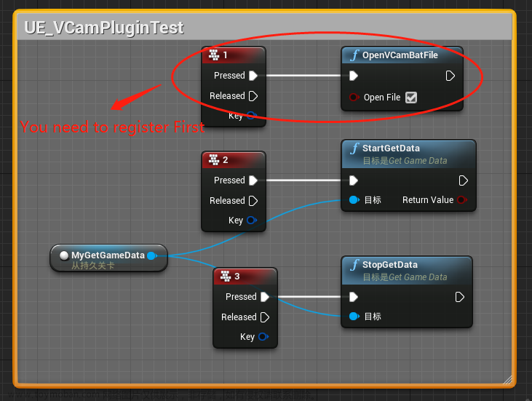Screen dimensions: 532x401
Task: Select the StopGetData node title
Action: click(390, 265)
